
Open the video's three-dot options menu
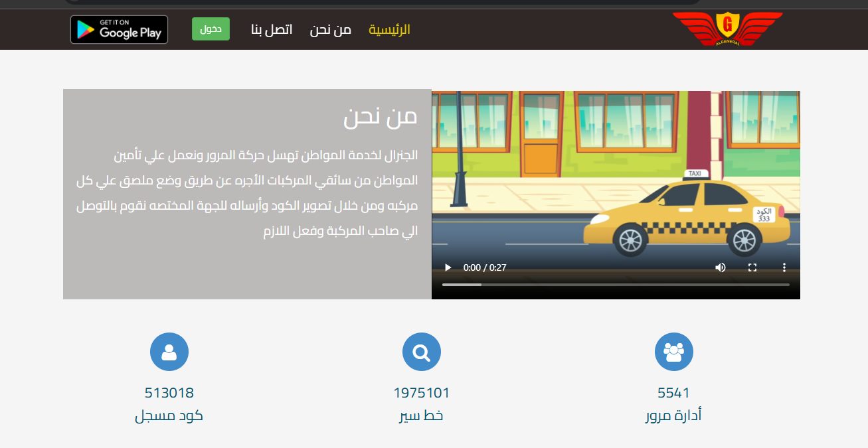click(x=784, y=267)
